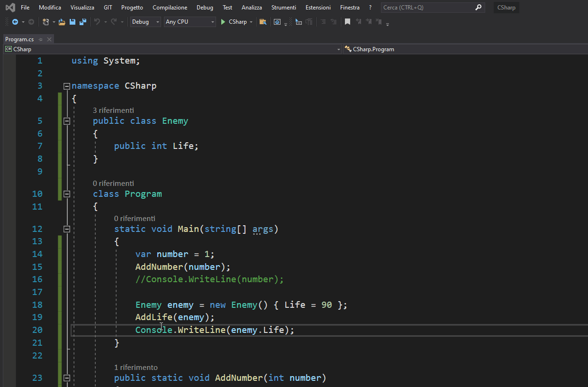Click the bookmark toolbar icon

pos(347,22)
